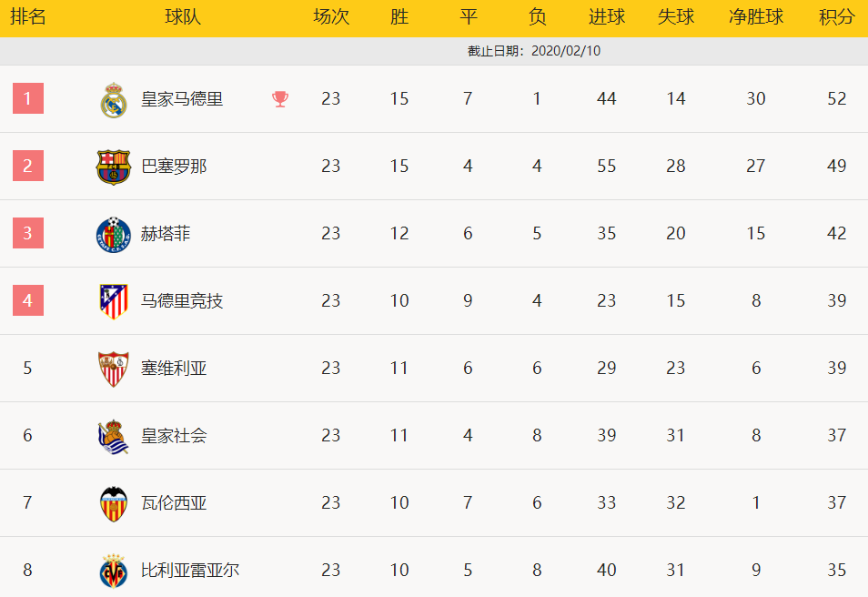The height and width of the screenshot is (597, 868).
Task: Click the red trophy icon
Action: pyautogui.click(x=280, y=99)
